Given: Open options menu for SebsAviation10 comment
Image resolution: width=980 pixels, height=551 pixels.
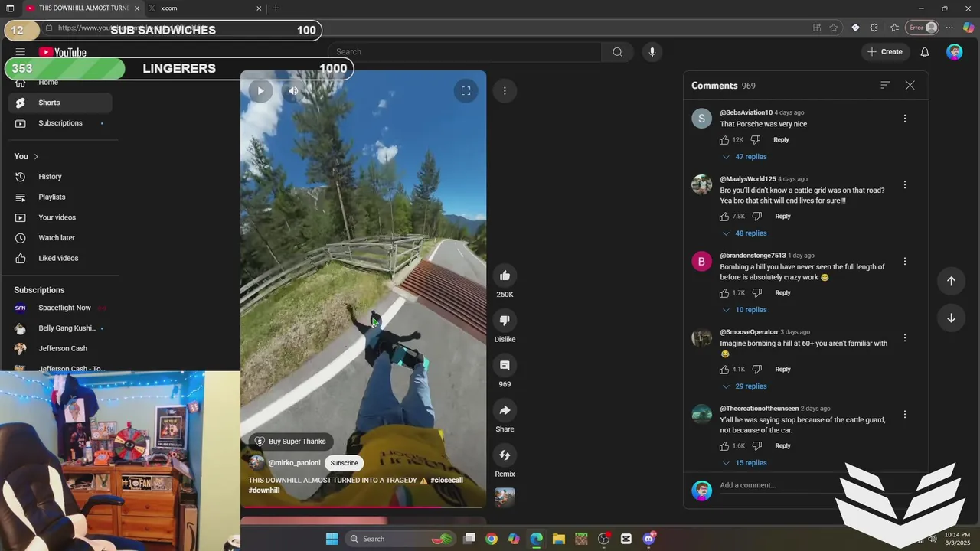Looking at the screenshot, I should coord(905,119).
